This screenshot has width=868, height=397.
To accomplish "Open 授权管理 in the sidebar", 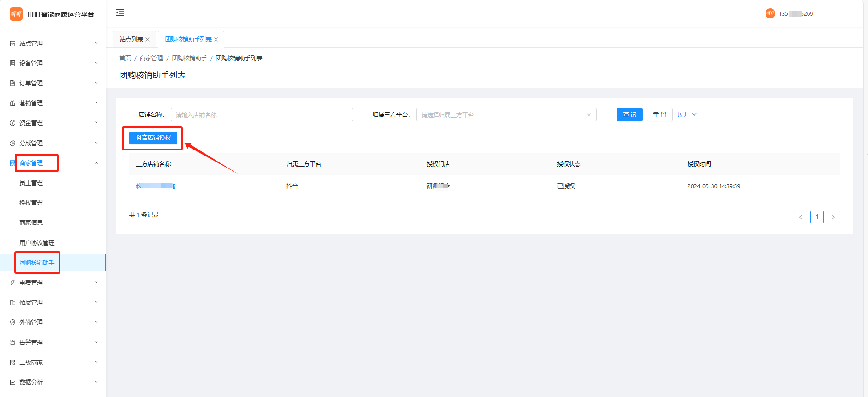I will 31,203.
